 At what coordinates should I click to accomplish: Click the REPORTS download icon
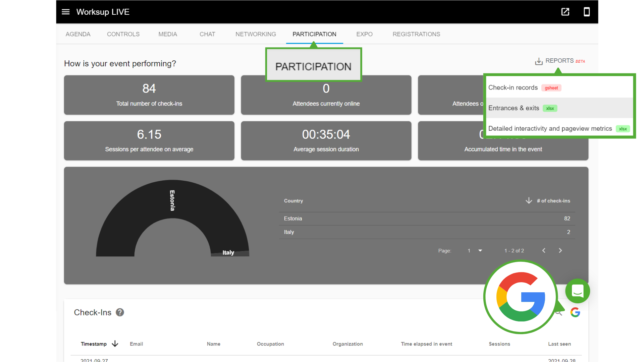pyautogui.click(x=539, y=61)
